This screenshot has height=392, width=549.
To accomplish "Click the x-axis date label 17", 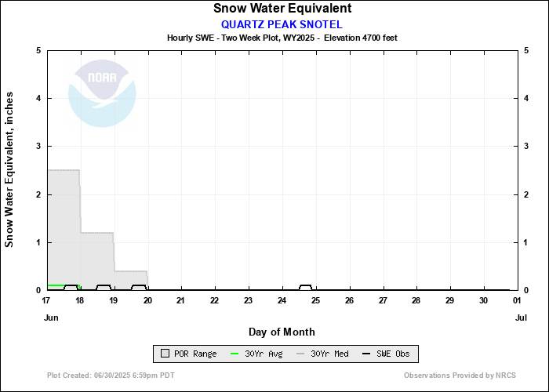I will (x=45, y=301).
